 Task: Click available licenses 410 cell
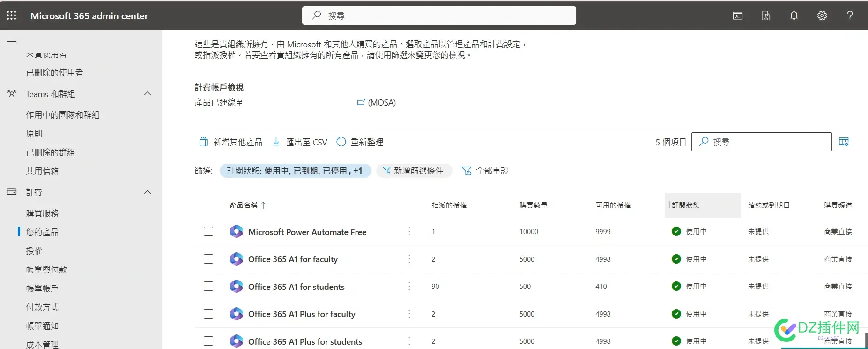(601, 286)
